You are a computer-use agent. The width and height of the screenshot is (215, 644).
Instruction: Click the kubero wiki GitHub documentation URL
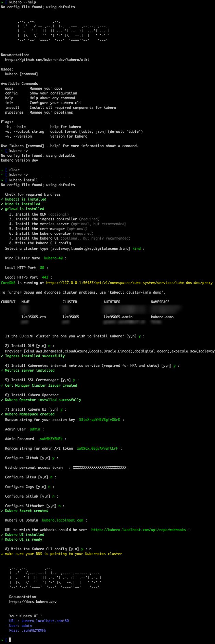(x=47, y=60)
